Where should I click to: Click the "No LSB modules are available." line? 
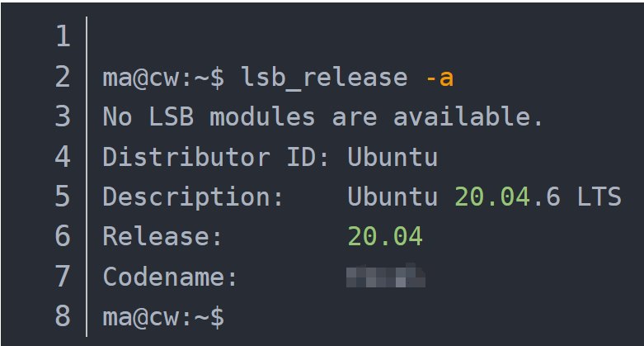(x=322, y=117)
